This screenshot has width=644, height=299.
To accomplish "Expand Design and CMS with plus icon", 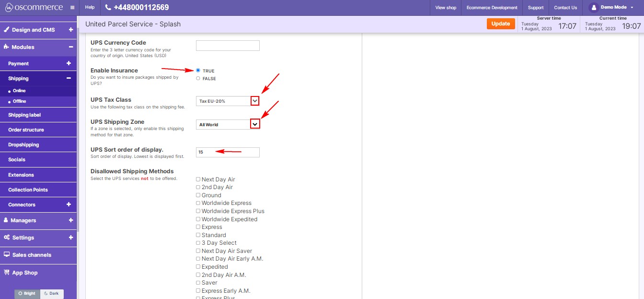I will [70, 30].
